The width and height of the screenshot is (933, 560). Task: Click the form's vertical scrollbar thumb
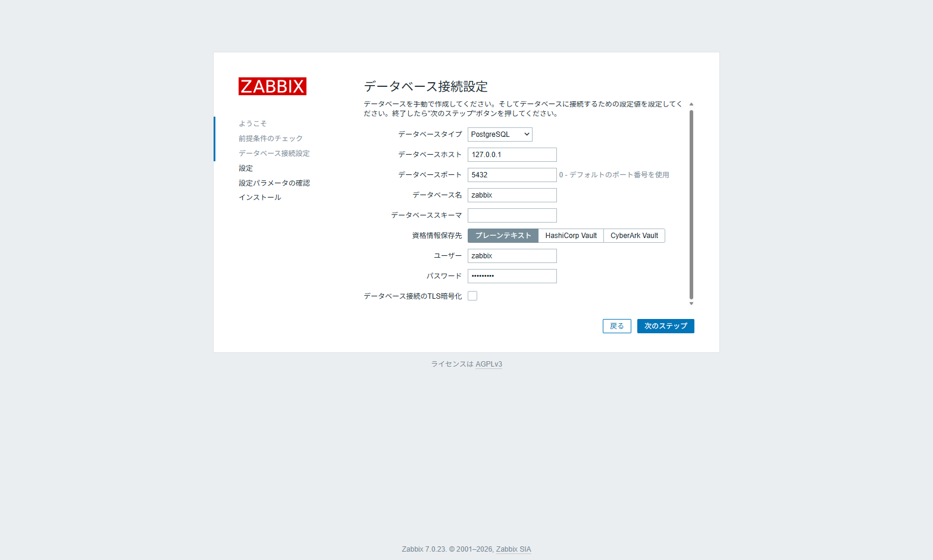pyautogui.click(x=691, y=204)
